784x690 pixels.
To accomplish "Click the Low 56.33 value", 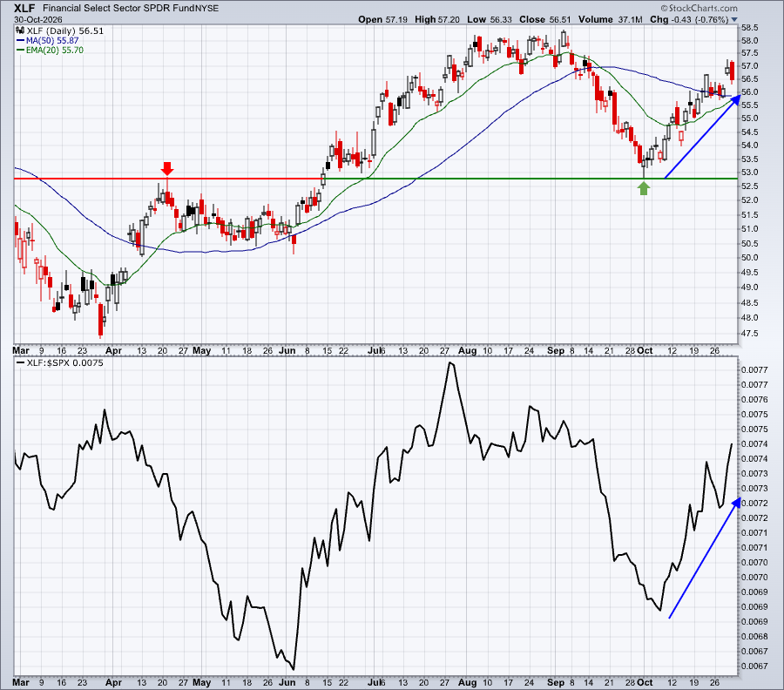I will (x=490, y=19).
